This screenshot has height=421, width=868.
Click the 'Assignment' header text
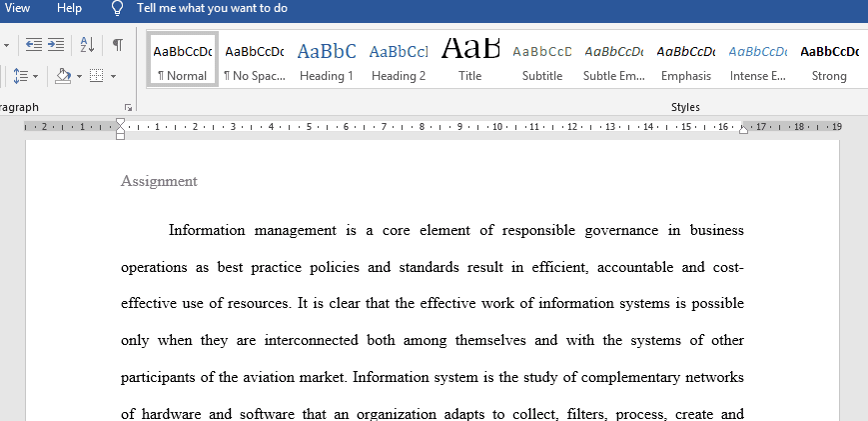159,181
